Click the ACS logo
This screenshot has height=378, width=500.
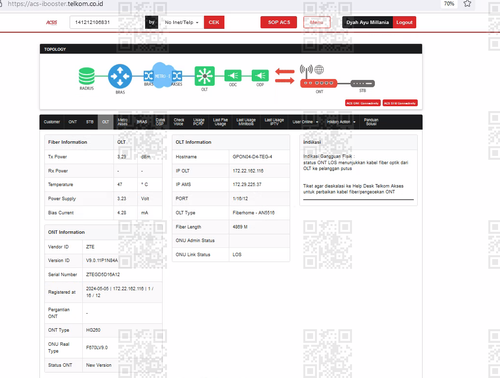tap(52, 22)
